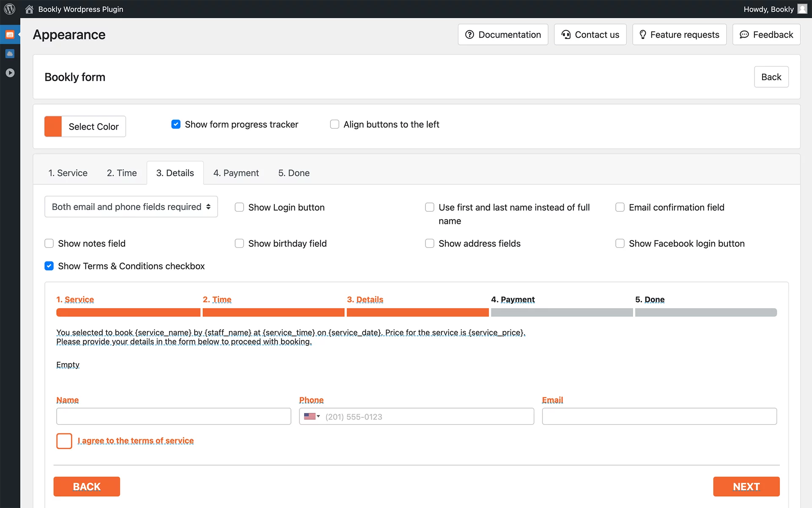The height and width of the screenshot is (508, 812).
Task: Open the Documentation page
Action: point(503,35)
